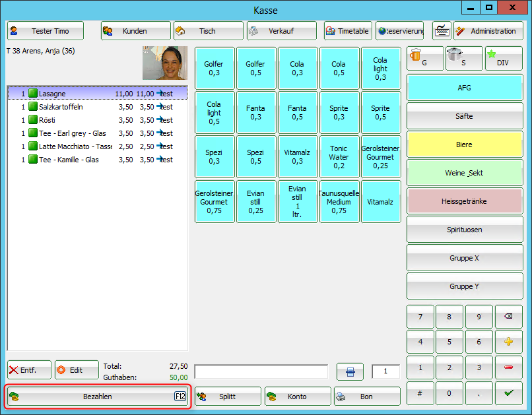Switch to the Heissgetränke product group
The height and width of the screenshot is (415, 532).
point(464,201)
